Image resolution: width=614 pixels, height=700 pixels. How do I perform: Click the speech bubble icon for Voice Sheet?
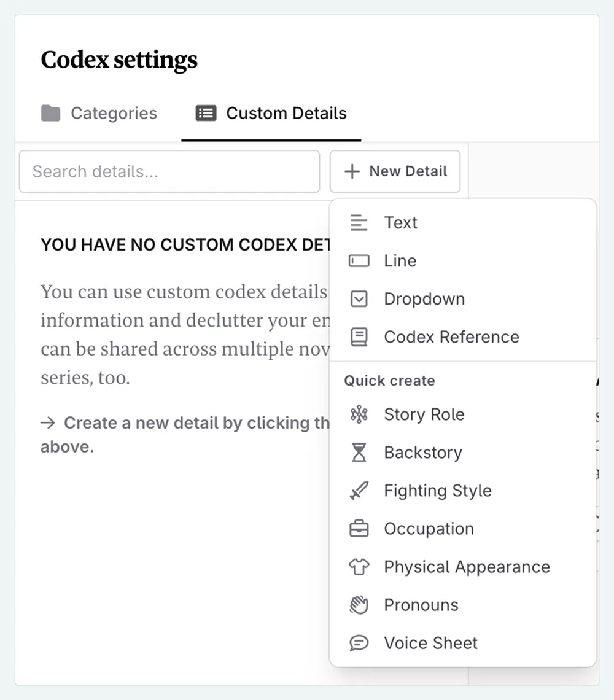[x=359, y=643]
